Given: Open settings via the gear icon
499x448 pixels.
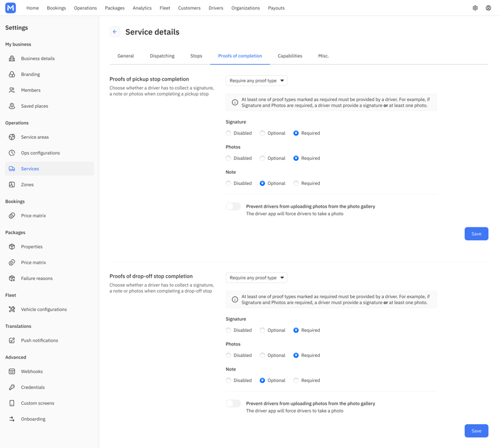Looking at the screenshot, I should tap(475, 8).
